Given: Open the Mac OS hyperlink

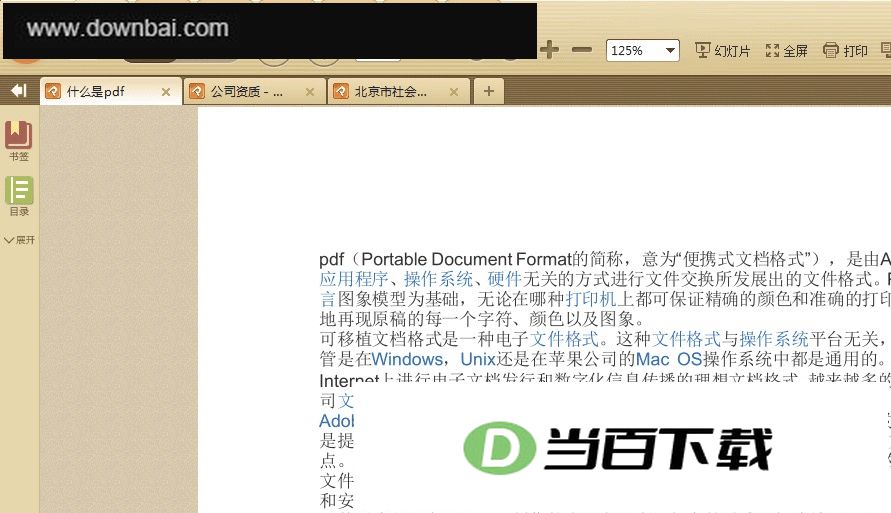Looking at the screenshot, I should click(669, 359).
